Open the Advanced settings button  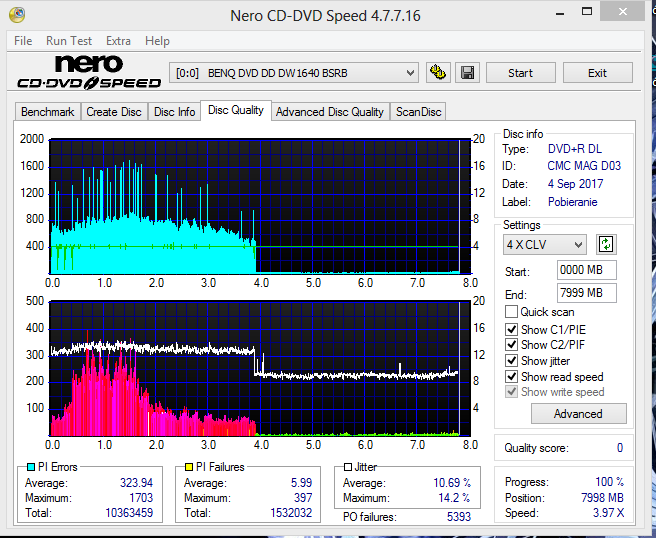coord(579,414)
